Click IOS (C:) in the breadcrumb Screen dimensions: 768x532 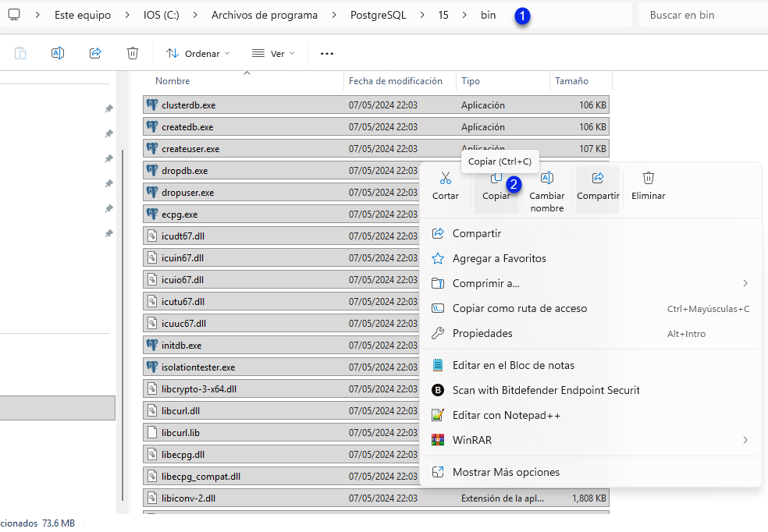pos(161,15)
